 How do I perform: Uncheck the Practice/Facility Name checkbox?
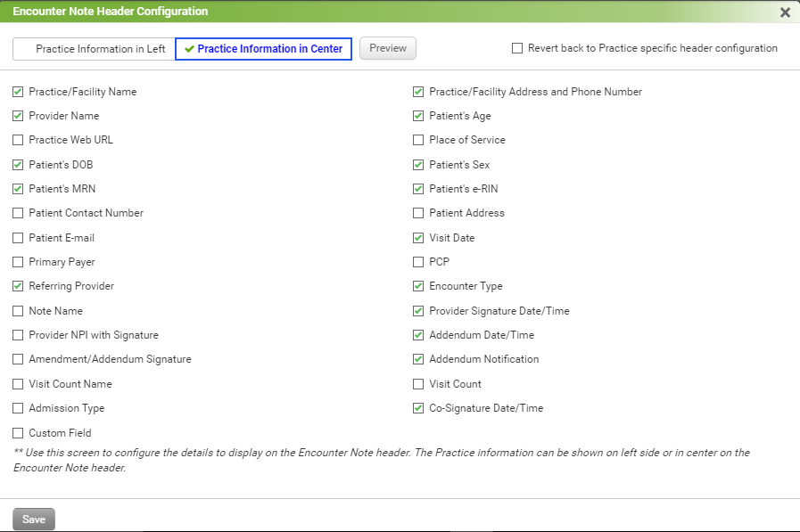coord(18,92)
